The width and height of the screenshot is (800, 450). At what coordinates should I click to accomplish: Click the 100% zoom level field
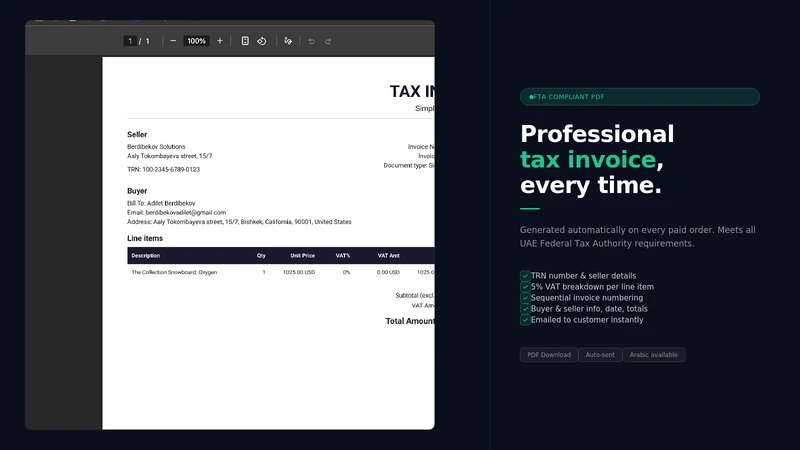tap(196, 41)
